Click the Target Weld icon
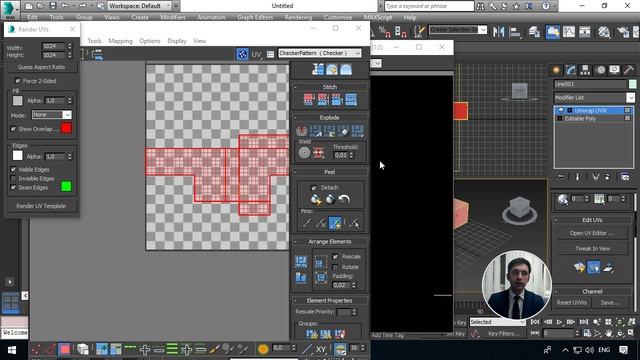Image resolution: width=640 pixels, height=360 pixels. point(304,153)
